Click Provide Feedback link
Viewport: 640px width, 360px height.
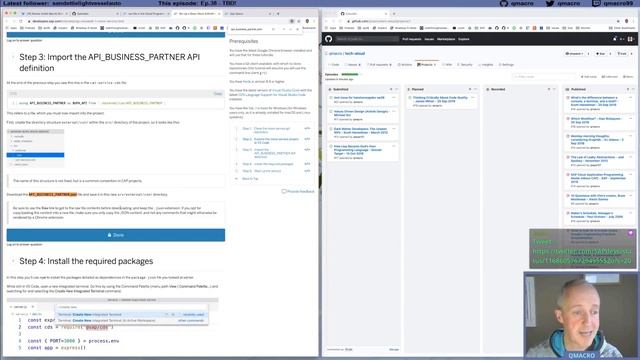(x=298, y=191)
